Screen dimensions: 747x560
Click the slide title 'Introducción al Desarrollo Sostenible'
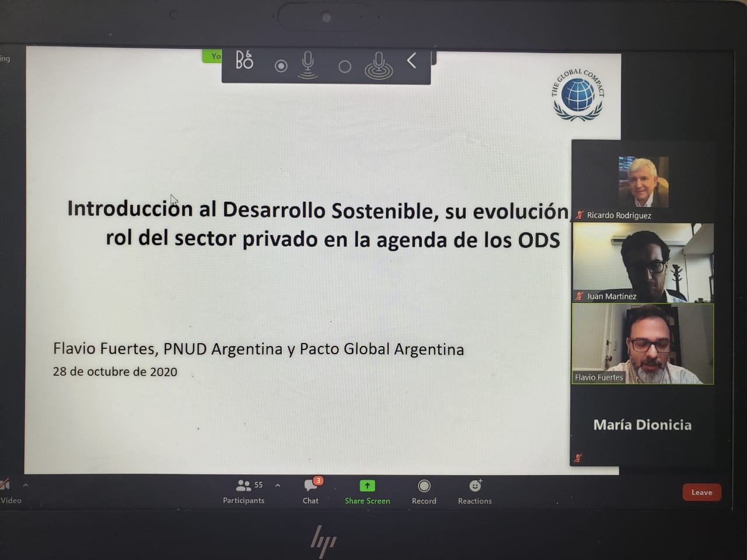click(x=252, y=209)
